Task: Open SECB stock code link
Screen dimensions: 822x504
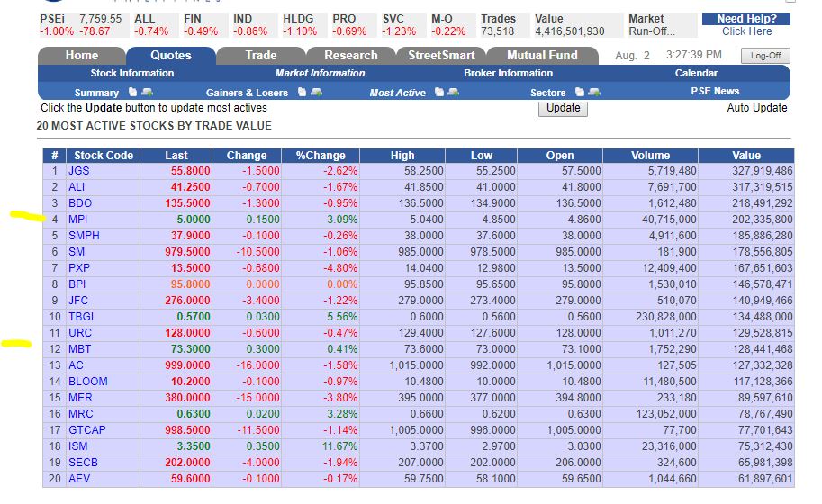Action: [x=84, y=463]
